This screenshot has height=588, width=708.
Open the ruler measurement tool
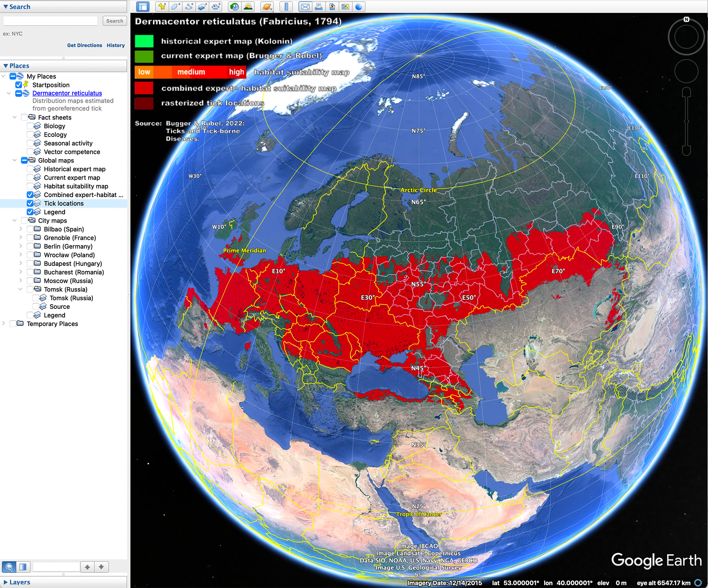point(286,7)
